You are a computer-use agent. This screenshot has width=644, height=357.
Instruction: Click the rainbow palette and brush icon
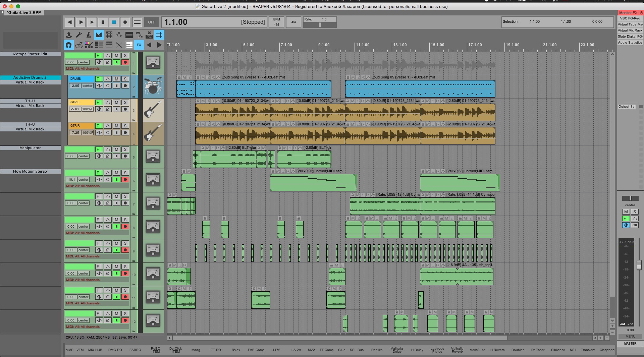(89, 45)
